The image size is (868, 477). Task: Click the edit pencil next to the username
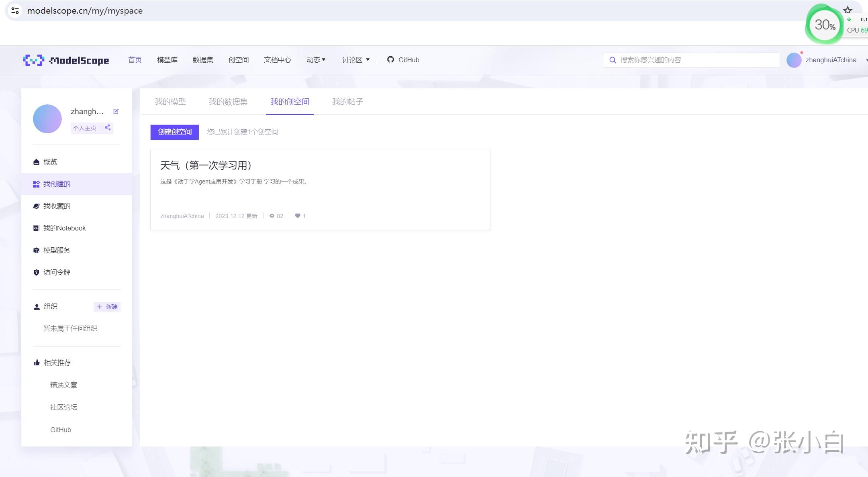click(x=116, y=111)
